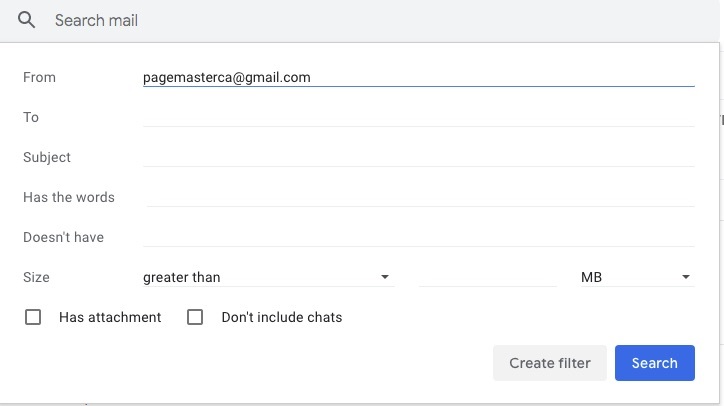The image size is (724, 406).
Task: Open the 'greater than' size comparison dropdown
Action: [x=267, y=277]
